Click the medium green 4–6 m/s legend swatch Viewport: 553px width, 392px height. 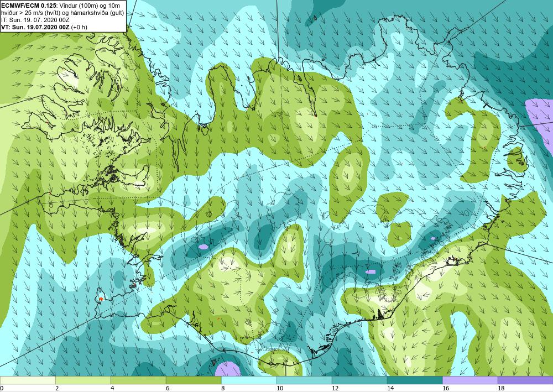(x=138, y=380)
